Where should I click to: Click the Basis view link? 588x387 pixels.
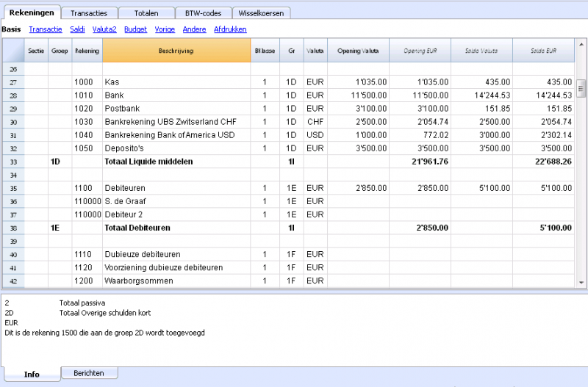(11, 29)
